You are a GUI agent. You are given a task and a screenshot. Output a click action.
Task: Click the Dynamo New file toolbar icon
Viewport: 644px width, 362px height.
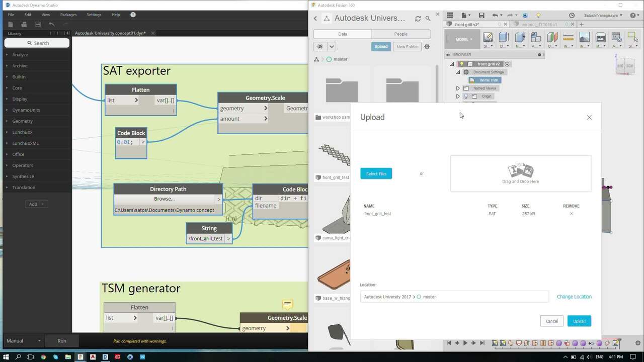[x=10, y=24]
